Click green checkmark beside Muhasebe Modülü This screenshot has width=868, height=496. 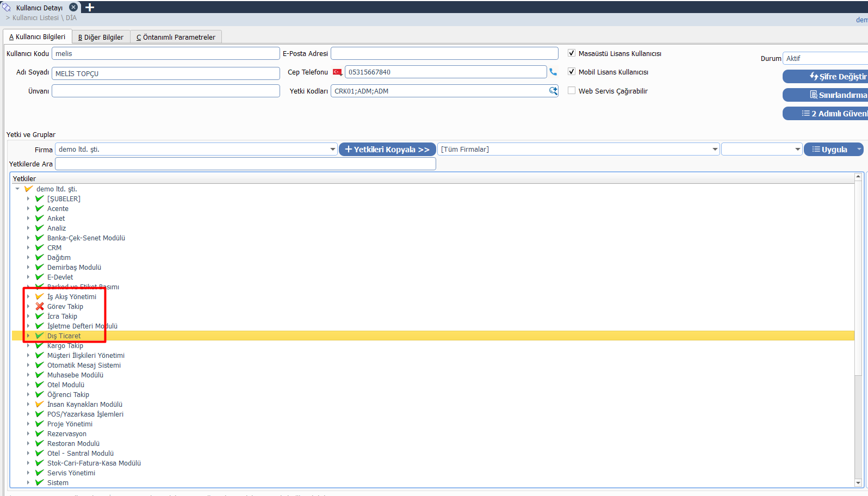(40, 375)
